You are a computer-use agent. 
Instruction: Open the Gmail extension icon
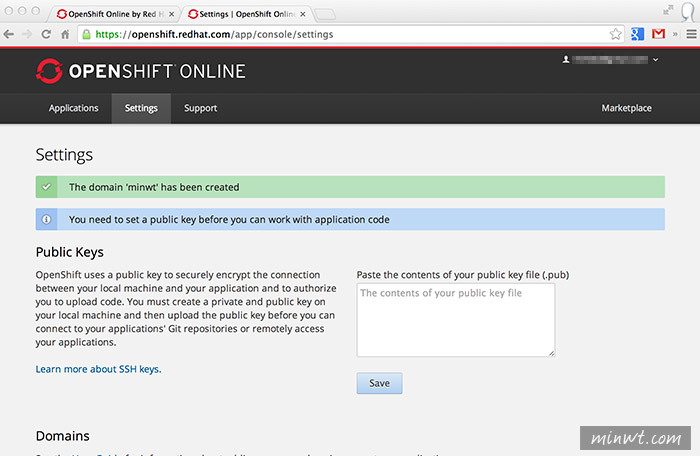coord(658,34)
